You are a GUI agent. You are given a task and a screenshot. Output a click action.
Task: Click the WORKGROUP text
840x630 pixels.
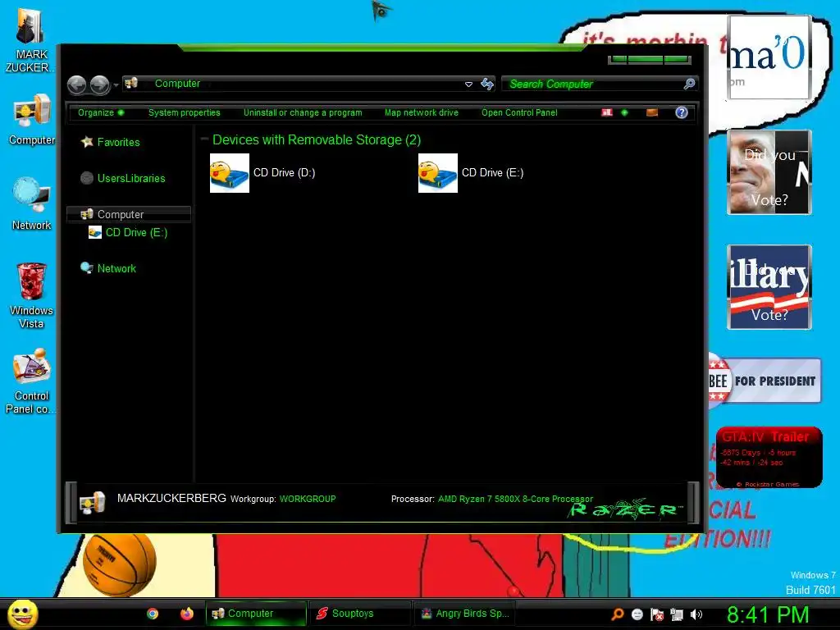(308, 499)
